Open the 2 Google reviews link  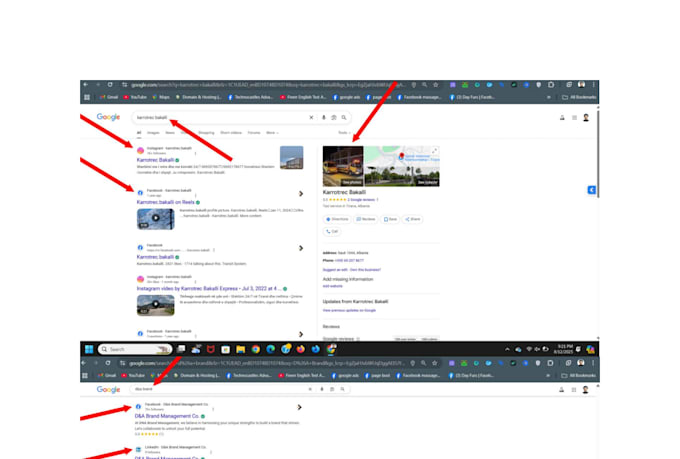point(362,200)
